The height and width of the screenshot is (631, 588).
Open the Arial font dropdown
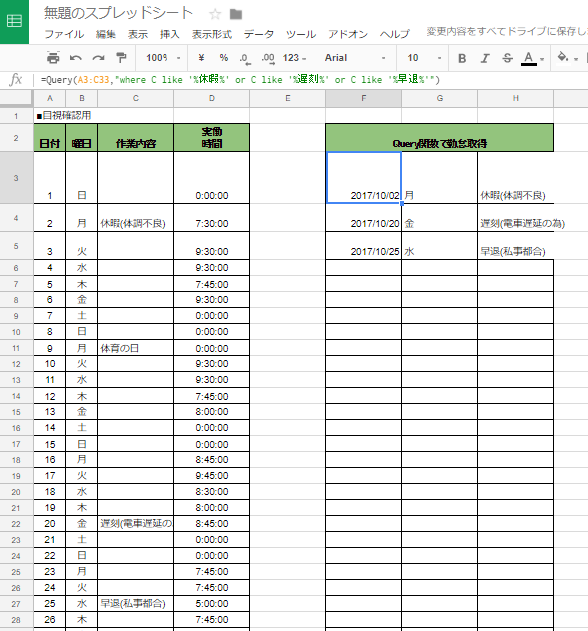click(354, 58)
